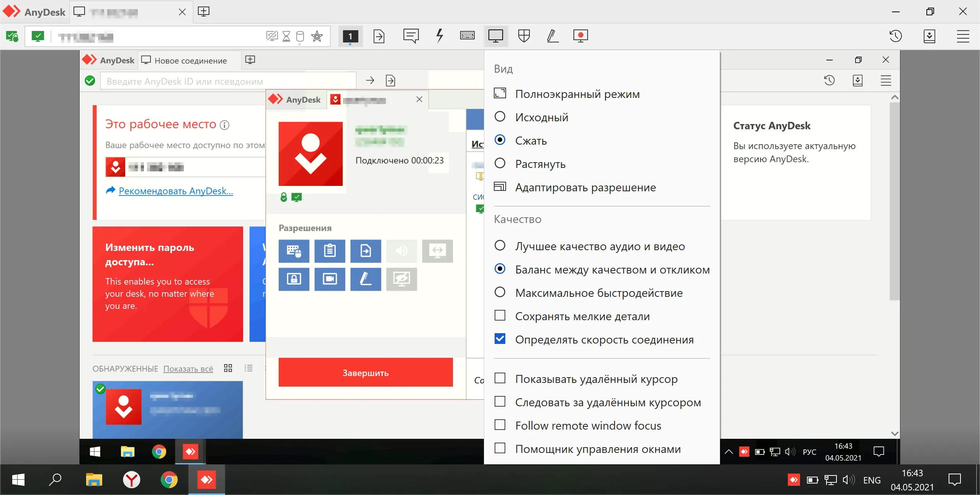Image resolution: width=980 pixels, height=495 pixels.
Task: Switch discovered devices to grid view
Action: pos(228,368)
